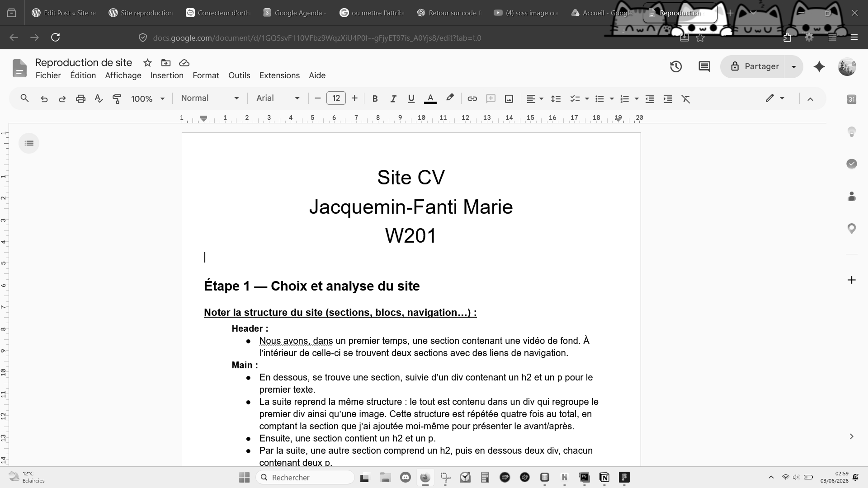This screenshot has width=868, height=488.
Task: Open Calendar in the side panel
Action: (x=852, y=99)
